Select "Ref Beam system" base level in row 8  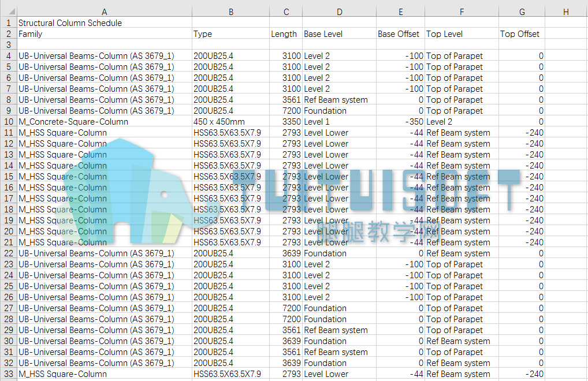(x=339, y=100)
